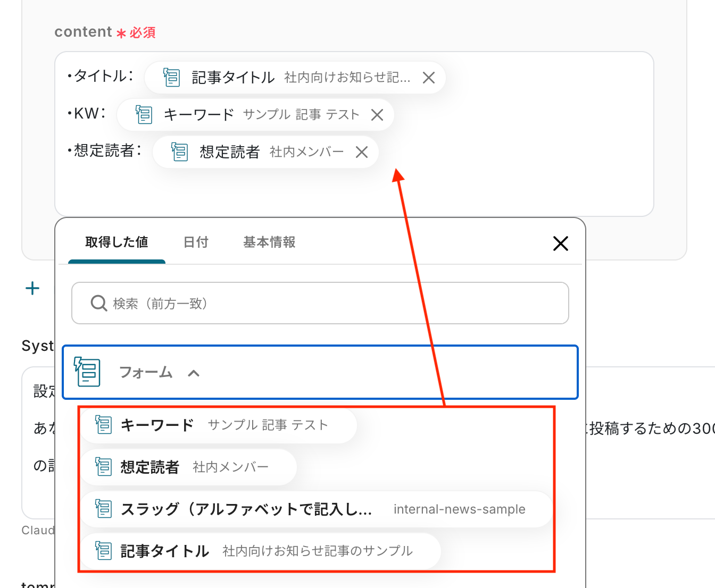The image size is (715, 588).
Task: Switch to the 取得した値 tab
Action: point(117,242)
